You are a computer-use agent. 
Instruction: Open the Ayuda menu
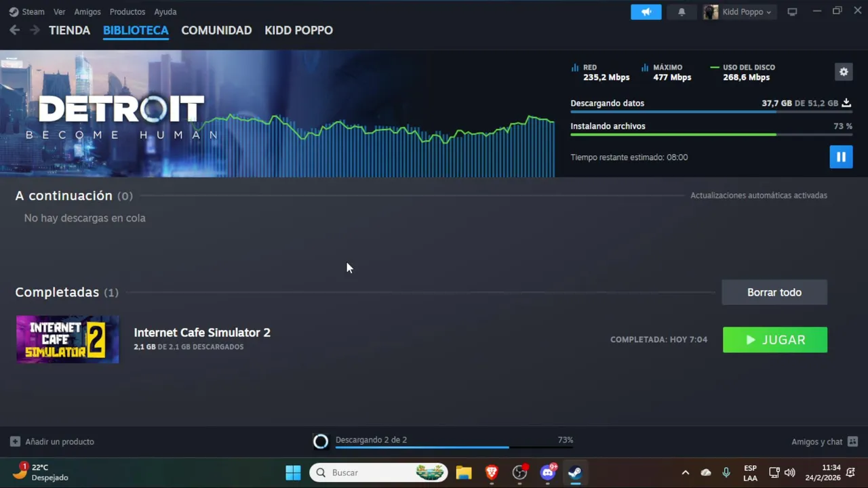pos(165,12)
